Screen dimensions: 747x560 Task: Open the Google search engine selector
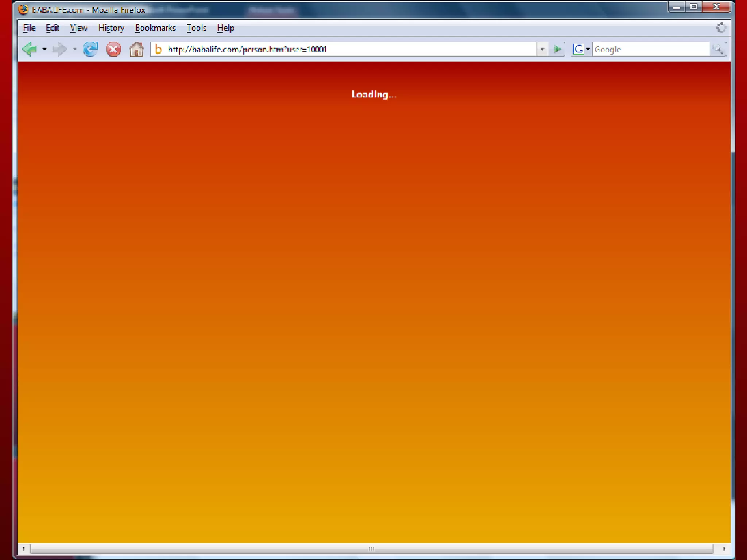tap(581, 49)
